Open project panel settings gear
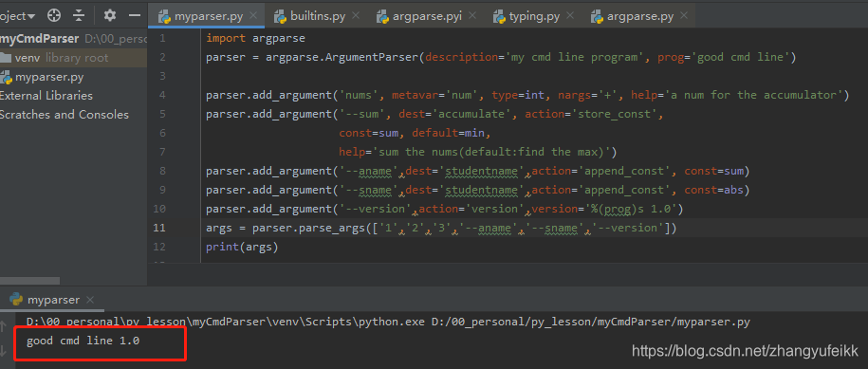The image size is (868, 369). point(110,15)
